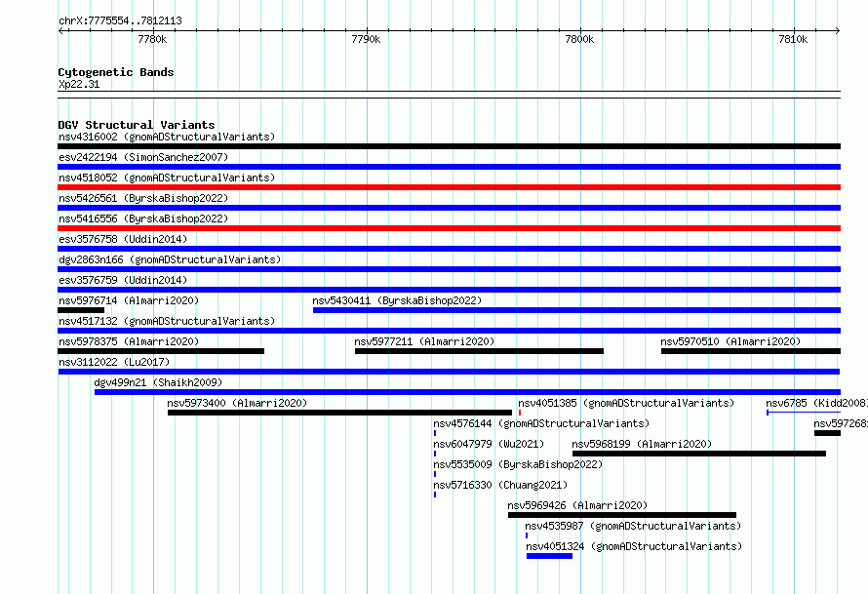Screen dimensions: 868x594
Task: Select nsv5968199 Almarri2020 label
Action: [642, 444]
